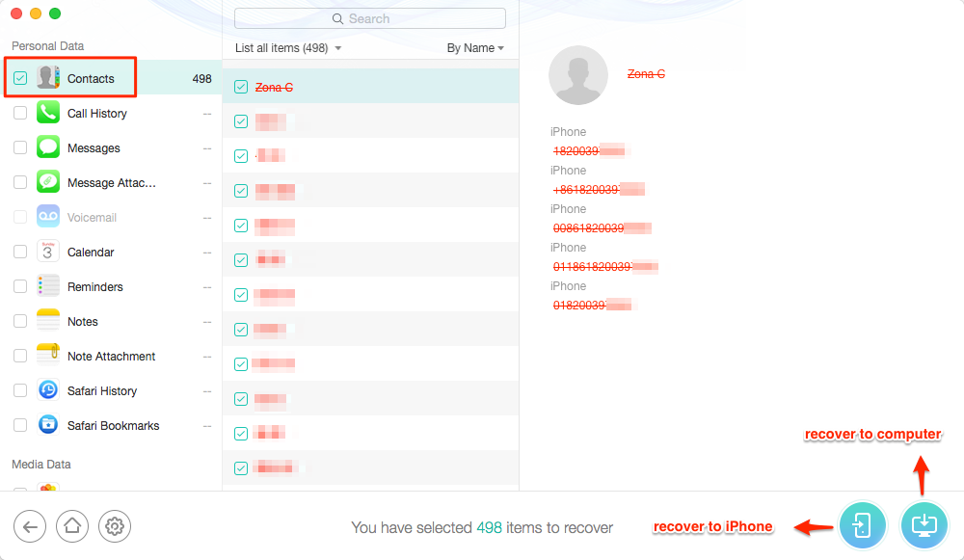Check the Message Attachment checkbox

20,182
